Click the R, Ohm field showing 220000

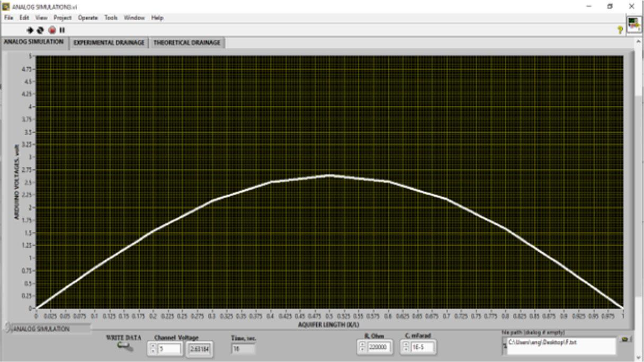pos(379,347)
